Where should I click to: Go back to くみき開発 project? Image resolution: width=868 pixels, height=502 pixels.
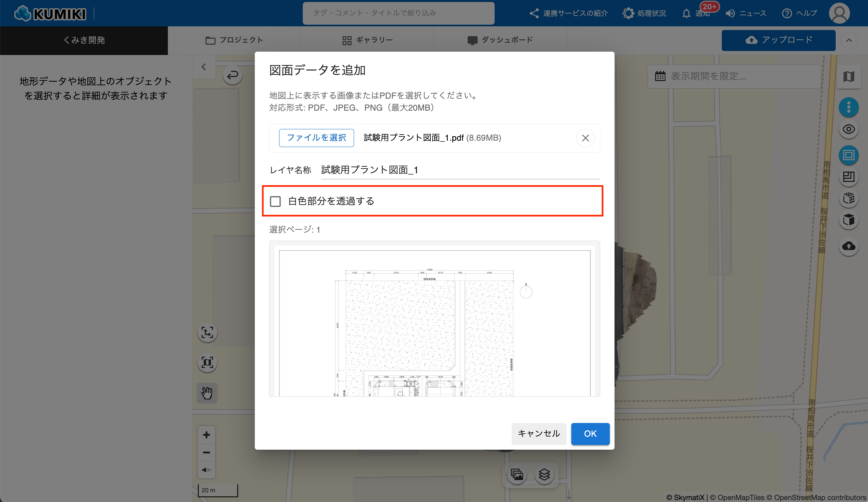84,40
